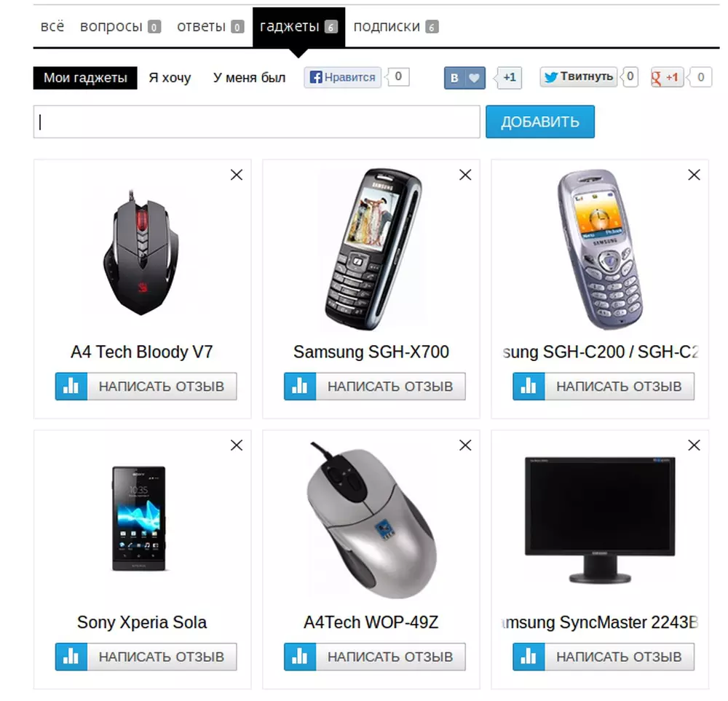This screenshot has width=728, height=701.
Task: Select the Я хочу filter
Action: coord(170,78)
